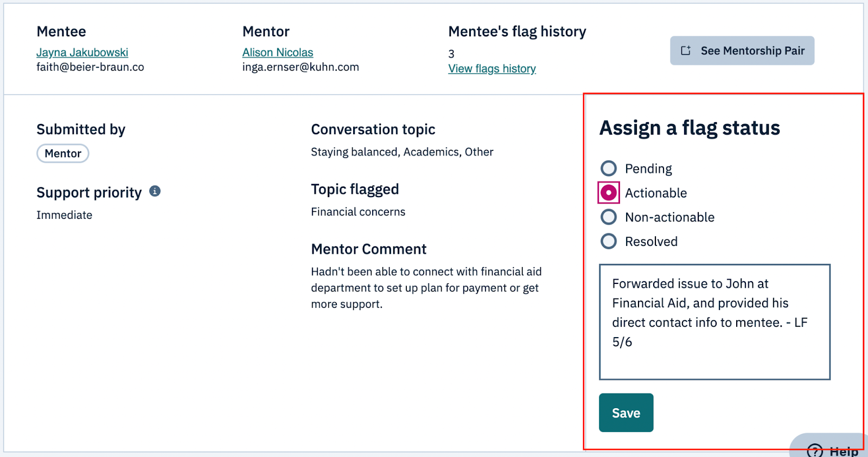
Task: Open Jayna Jakubowski's mentee profile link
Action: pos(82,53)
